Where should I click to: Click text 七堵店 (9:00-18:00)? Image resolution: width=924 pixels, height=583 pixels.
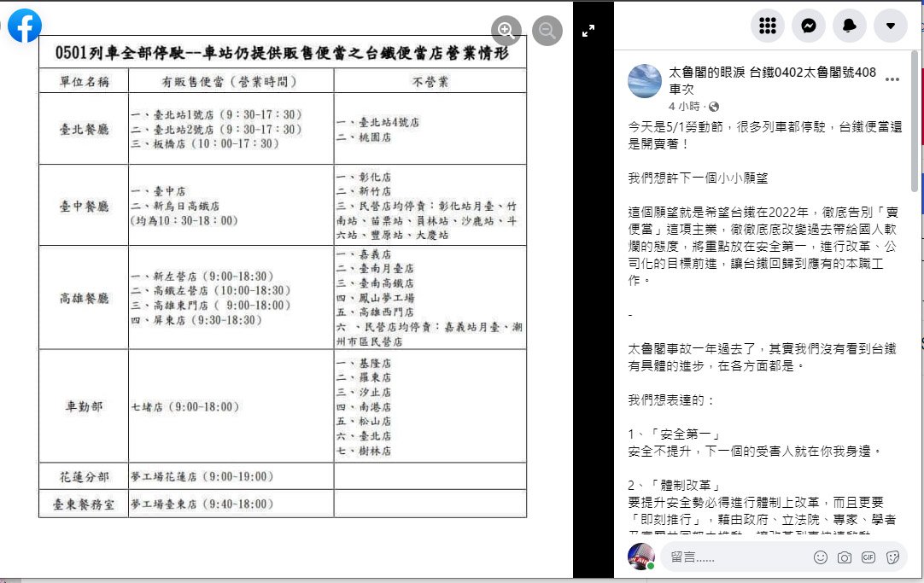tap(185, 407)
